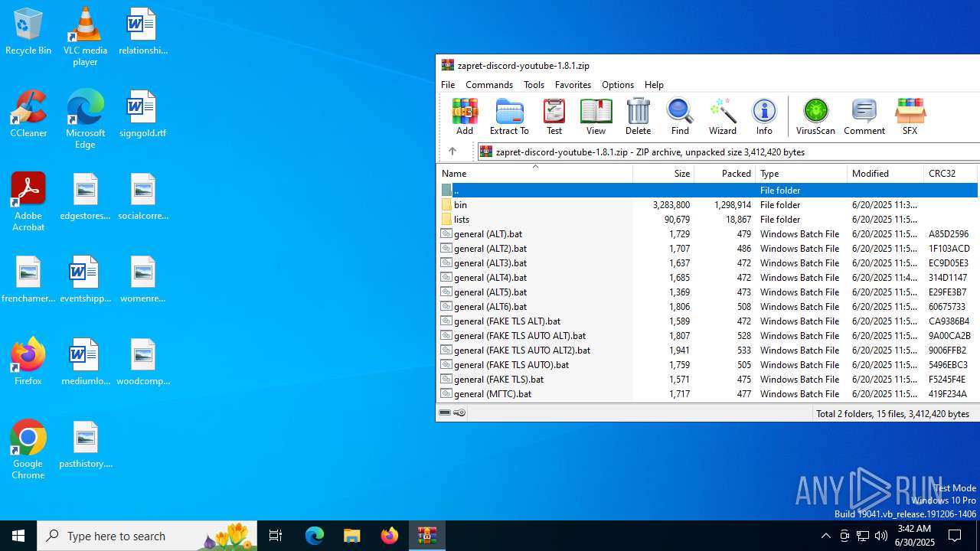The image size is (980, 551).
Task: Sort the list by Name column header
Action: pyautogui.click(x=535, y=173)
